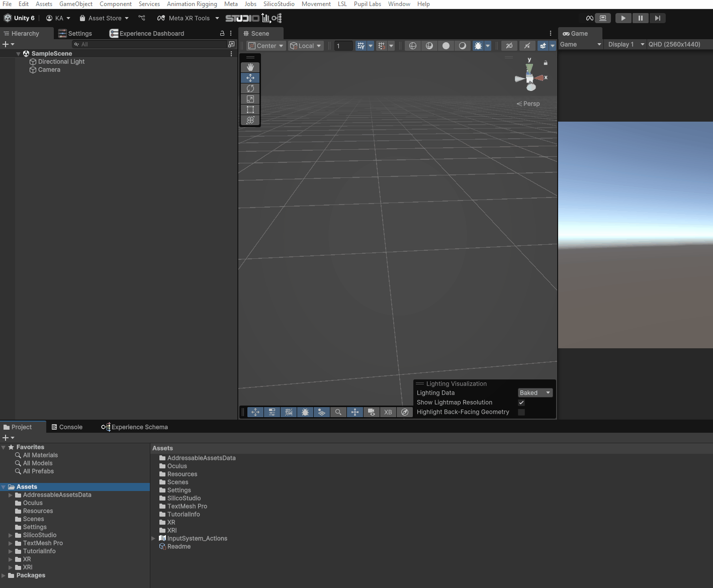This screenshot has width=713, height=588.
Task: Open the SilicoStudio menu
Action: pos(279,4)
